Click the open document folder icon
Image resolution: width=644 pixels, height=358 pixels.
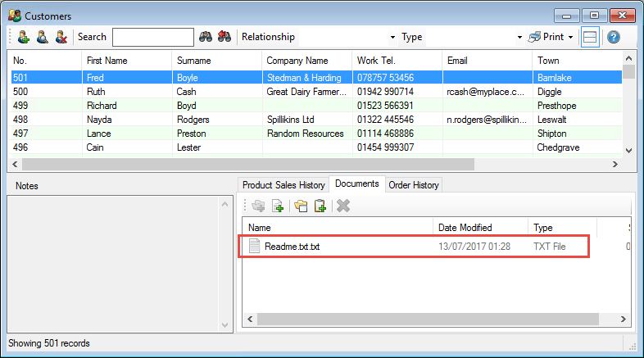302,206
